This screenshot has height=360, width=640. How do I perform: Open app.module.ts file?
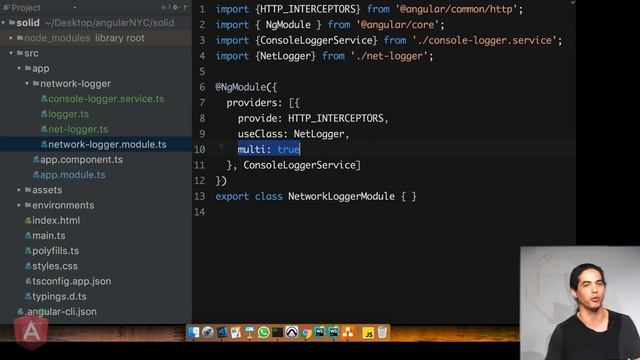(73, 175)
